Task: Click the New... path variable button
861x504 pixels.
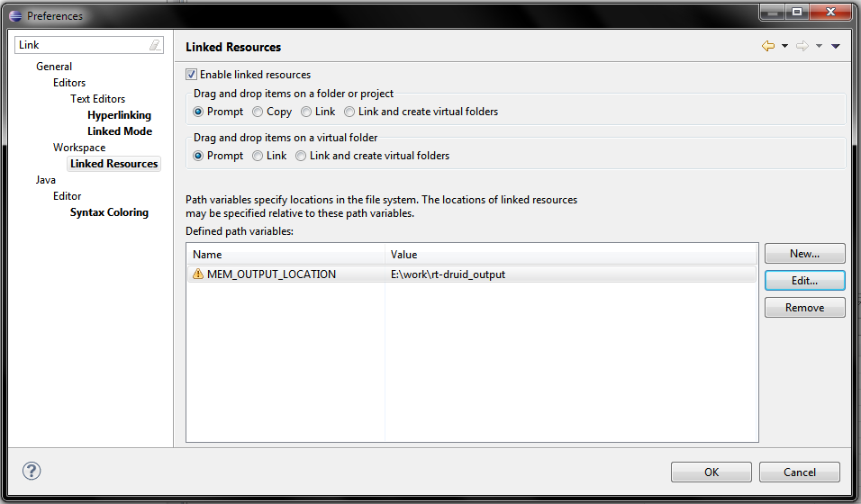Action: click(804, 254)
